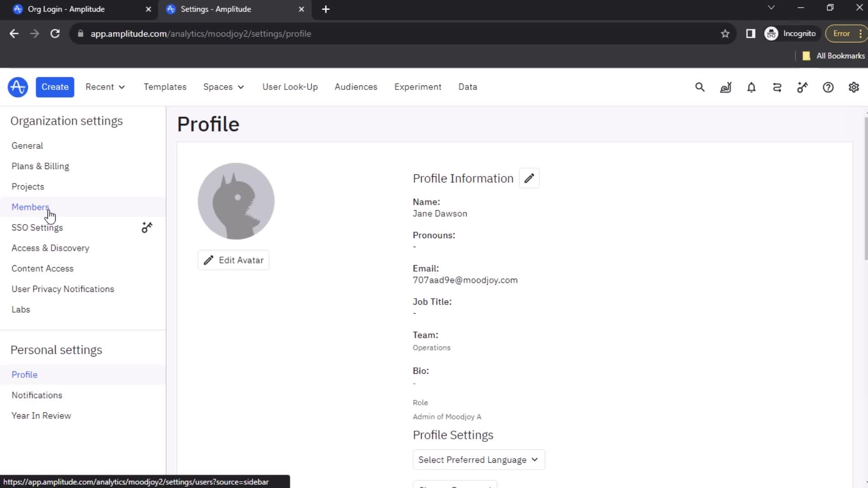Viewport: 868px width, 488px height.
Task: Go to User Look-Up
Action: (x=290, y=87)
